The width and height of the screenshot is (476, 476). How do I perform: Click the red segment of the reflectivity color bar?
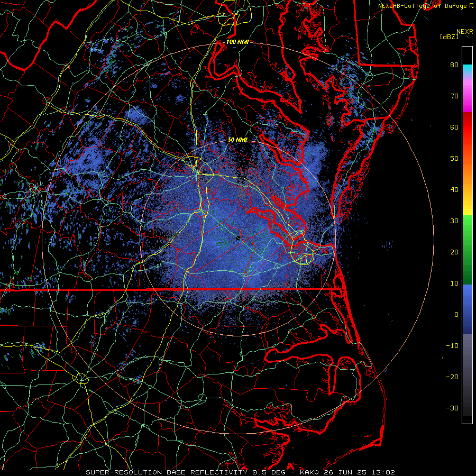pos(467,127)
